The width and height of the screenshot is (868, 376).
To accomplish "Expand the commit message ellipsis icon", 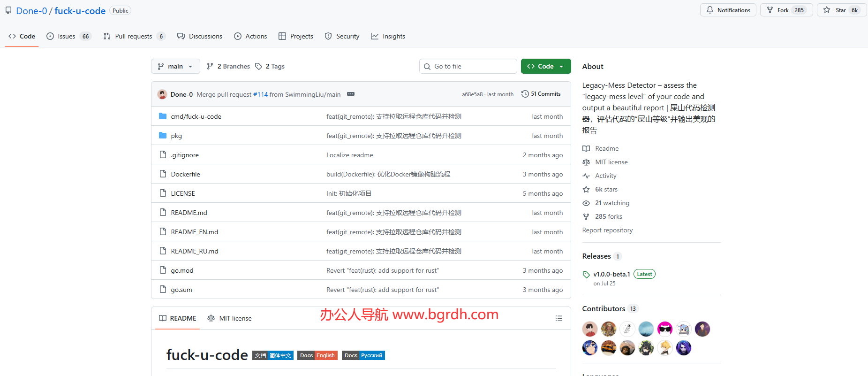I will (350, 94).
